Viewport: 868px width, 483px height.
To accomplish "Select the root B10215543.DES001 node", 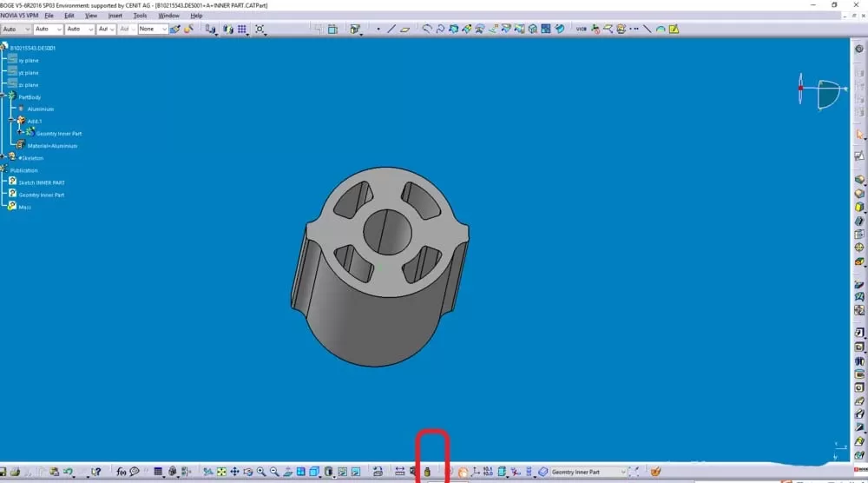I will 33,48.
